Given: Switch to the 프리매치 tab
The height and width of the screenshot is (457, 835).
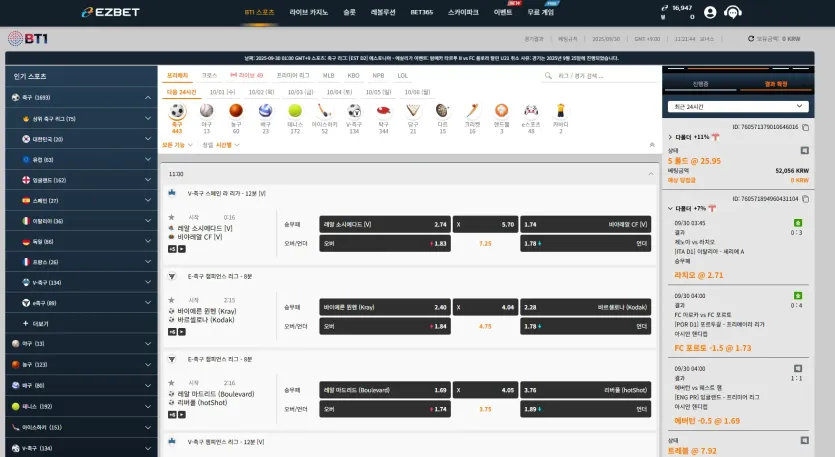Looking at the screenshot, I should [x=177, y=76].
